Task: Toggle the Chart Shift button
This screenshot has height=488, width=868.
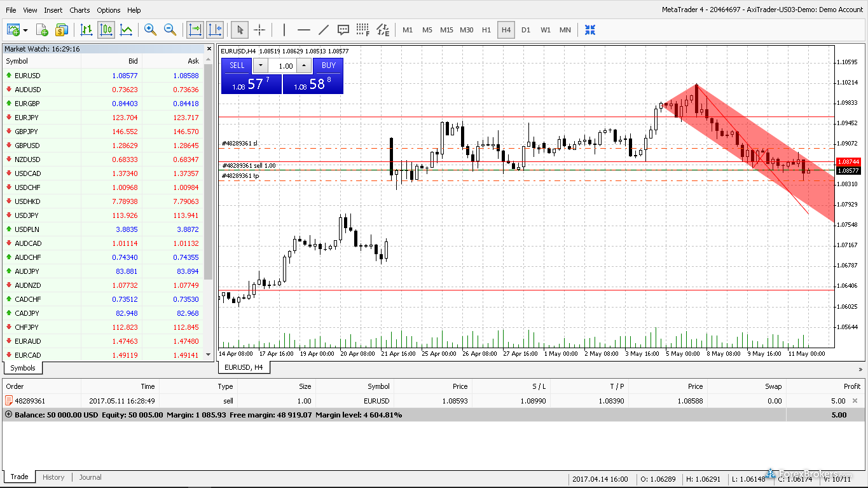Action: point(214,30)
